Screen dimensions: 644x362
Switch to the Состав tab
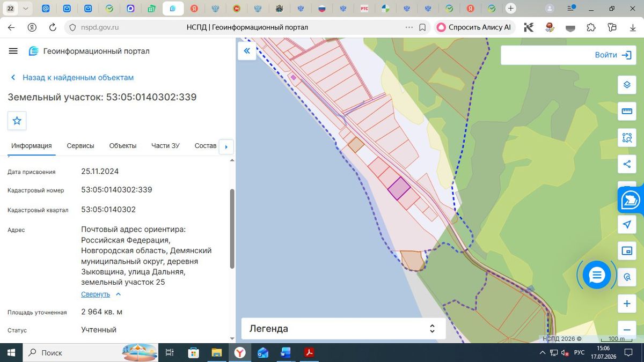click(205, 146)
